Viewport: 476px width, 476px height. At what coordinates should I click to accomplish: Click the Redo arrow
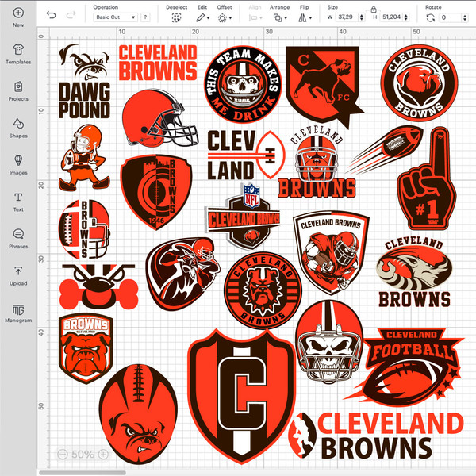[x=71, y=15]
